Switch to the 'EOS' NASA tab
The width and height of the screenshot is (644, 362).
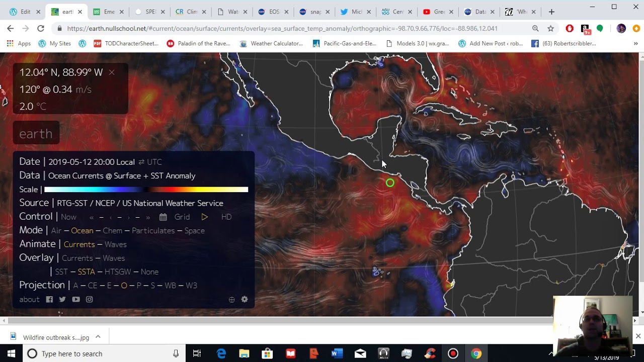pos(273,12)
